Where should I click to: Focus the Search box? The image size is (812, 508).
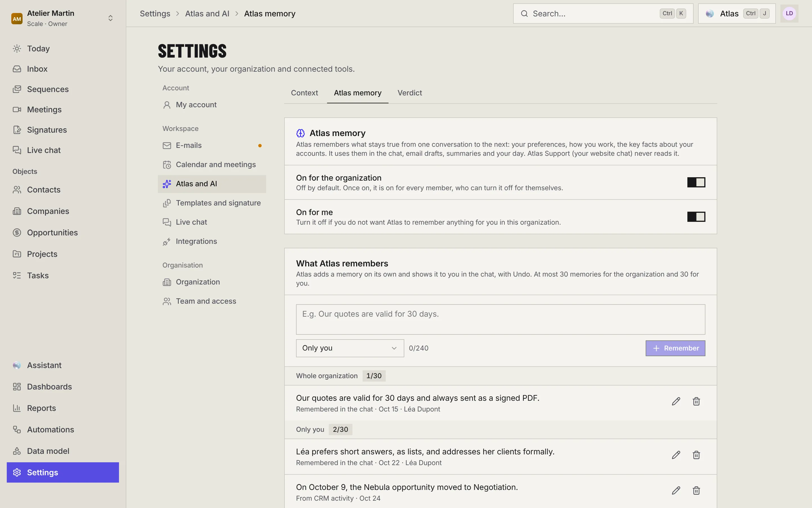[603, 14]
